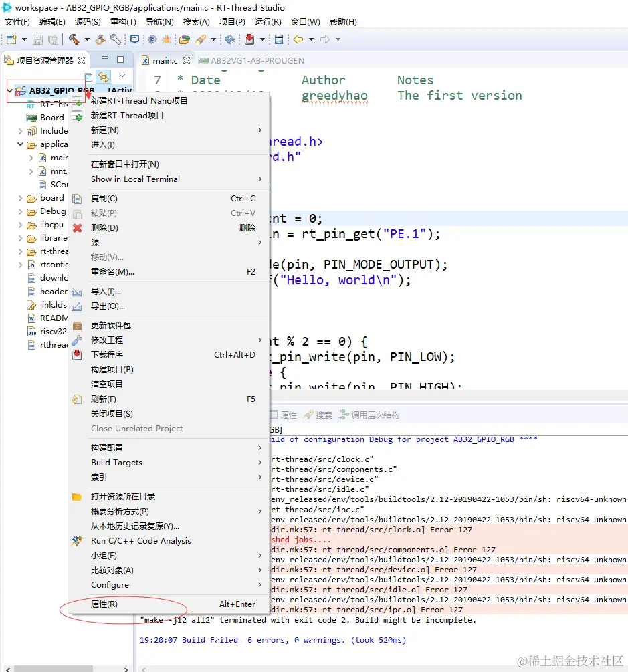Click the Save All toolbar icon
The height and width of the screenshot is (672, 628).
coord(53,39)
